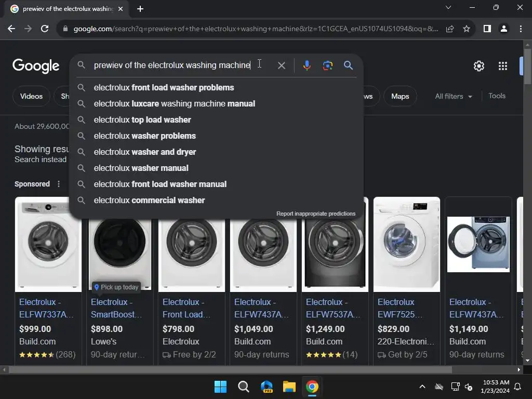The image size is (532, 399).
Task: View site information via lock icon
Action: pyautogui.click(x=65, y=29)
